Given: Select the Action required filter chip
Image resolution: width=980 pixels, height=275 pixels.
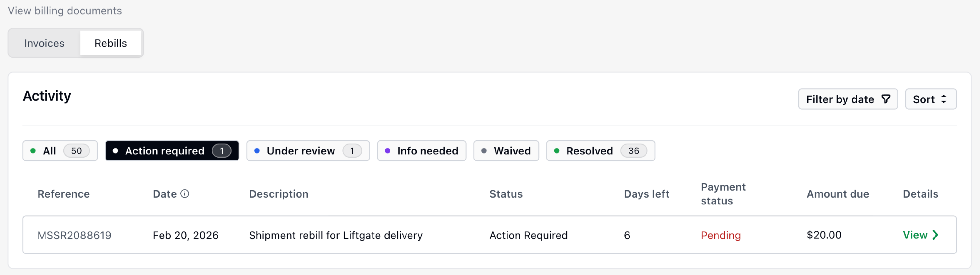Looking at the screenshot, I should [x=172, y=151].
